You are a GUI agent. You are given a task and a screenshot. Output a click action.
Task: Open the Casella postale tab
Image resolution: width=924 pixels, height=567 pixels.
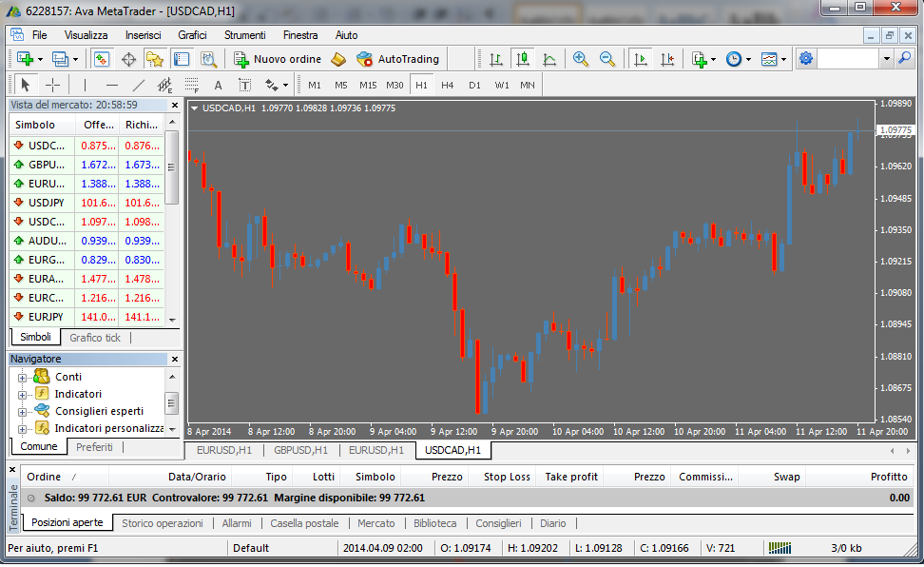(304, 523)
